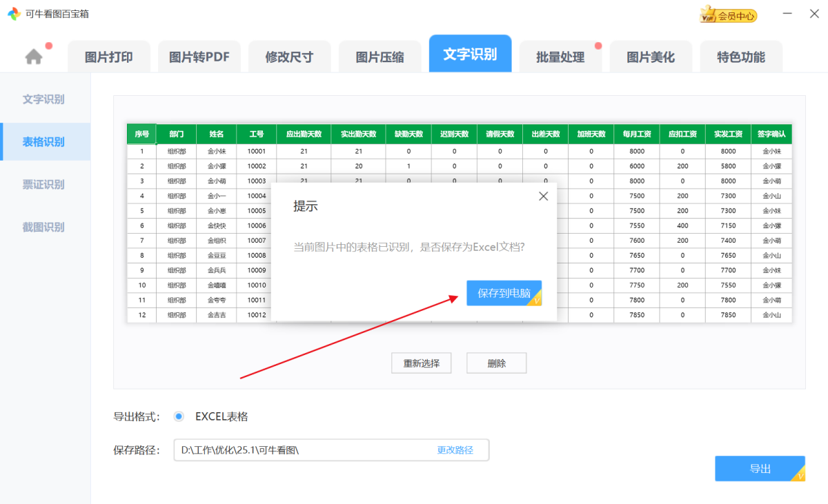Click the 10002 employee number cell
Screen dimensions: 828x504
coord(257,166)
